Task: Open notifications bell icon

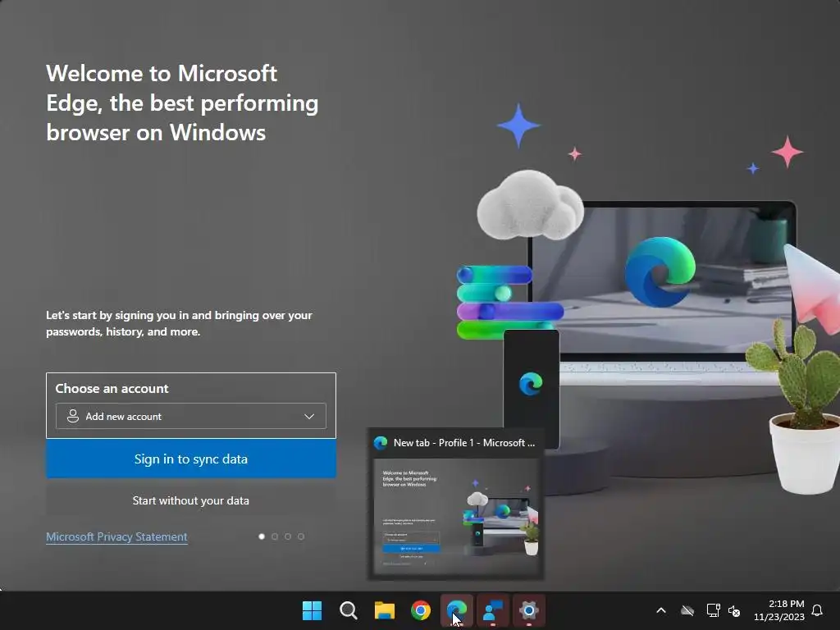Action: (x=817, y=610)
